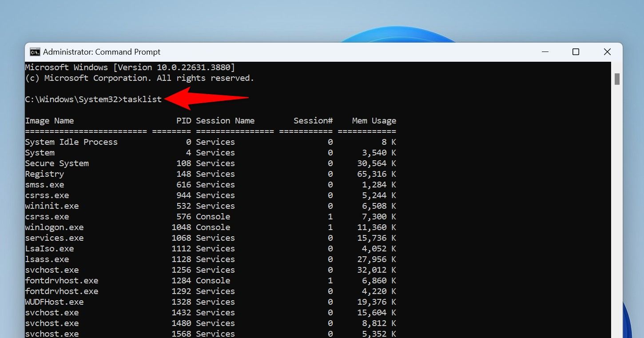Click the 'Administrator: Command Prompt' window title
The height and width of the screenshot is (338, 644).
tap(102, 52)
